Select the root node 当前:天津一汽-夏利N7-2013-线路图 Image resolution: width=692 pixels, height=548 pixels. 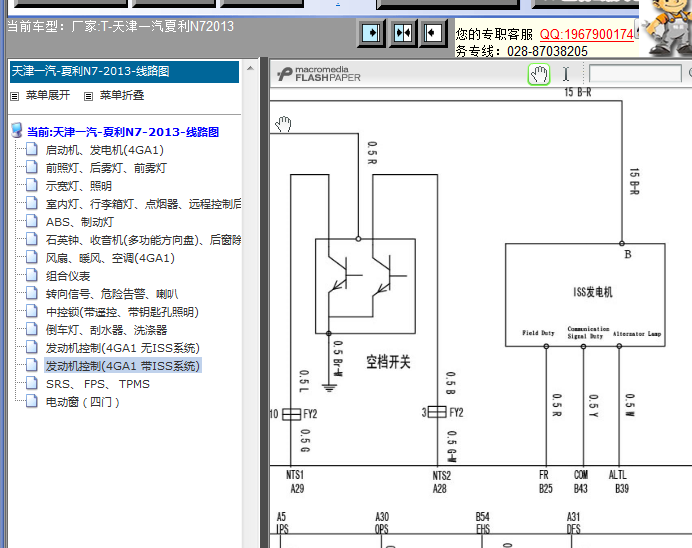coord(123,132)
